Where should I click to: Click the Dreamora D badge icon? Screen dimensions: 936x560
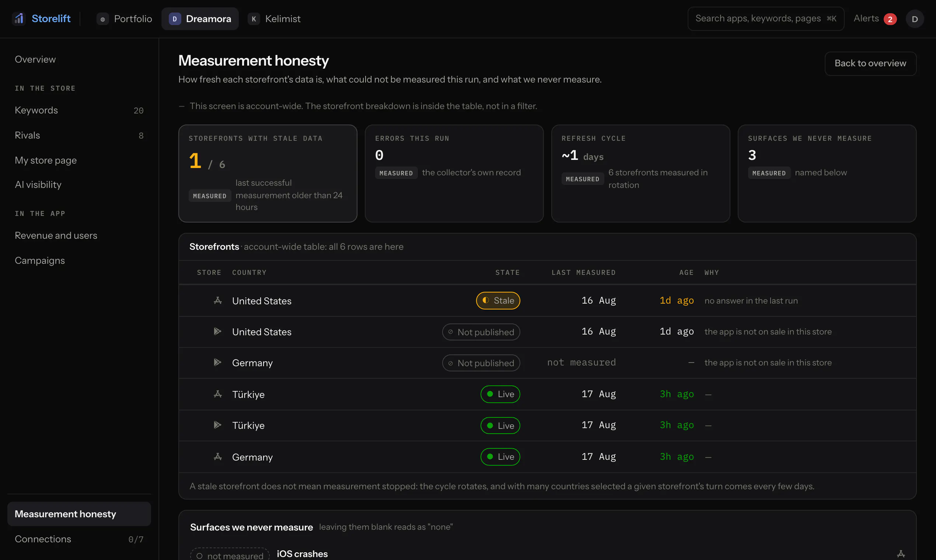coord(175,18)
